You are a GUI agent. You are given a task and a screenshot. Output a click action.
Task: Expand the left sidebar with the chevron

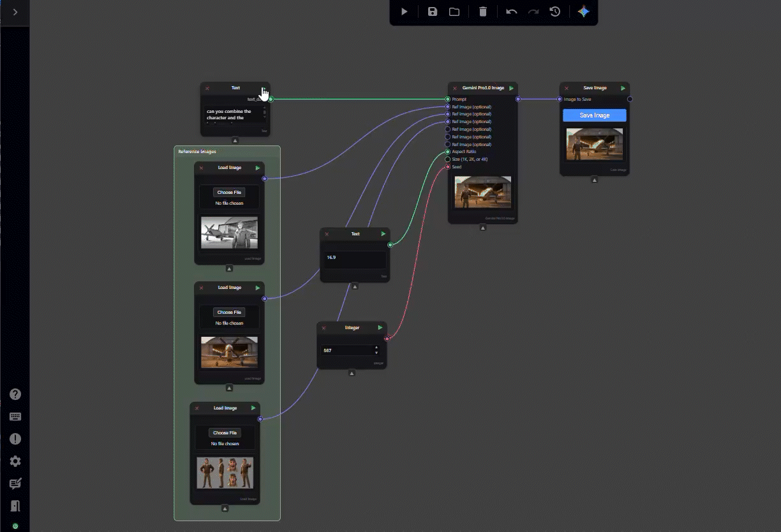tap(15, 12)
